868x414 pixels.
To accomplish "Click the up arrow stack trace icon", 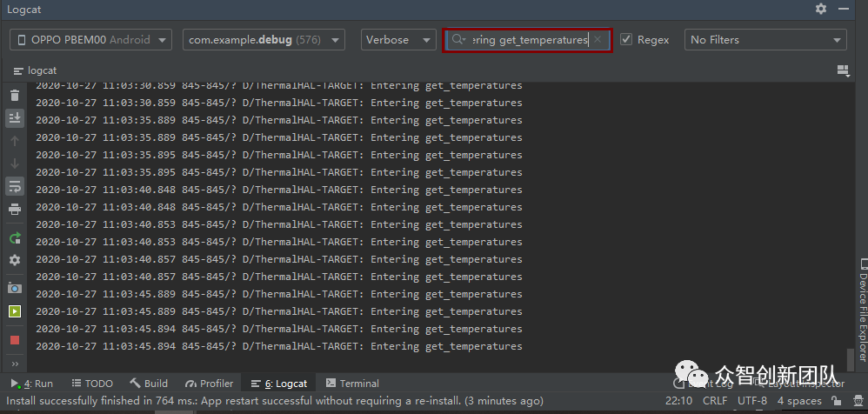I will tap(15, 141).
